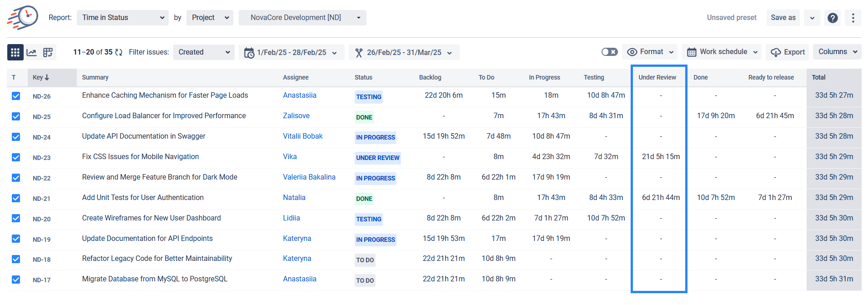868x305 pixels.
Task: Click the Under Review value 21d 5h 15m
Action: point(661,157)
